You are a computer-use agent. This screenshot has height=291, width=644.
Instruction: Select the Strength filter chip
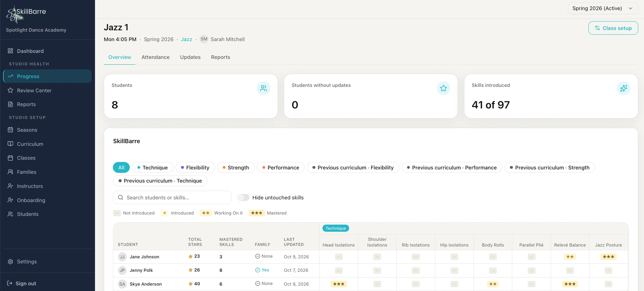(x=236, y=167)
